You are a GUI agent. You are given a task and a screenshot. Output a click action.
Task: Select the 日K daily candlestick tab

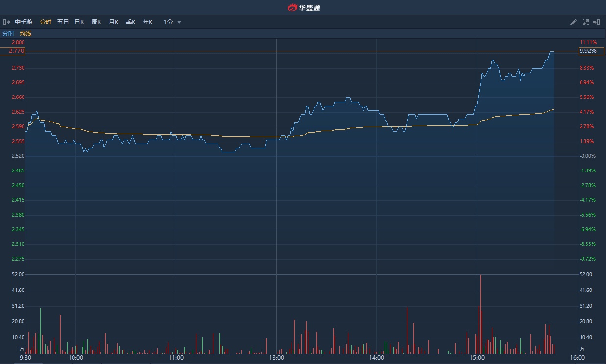coord(79,22)
